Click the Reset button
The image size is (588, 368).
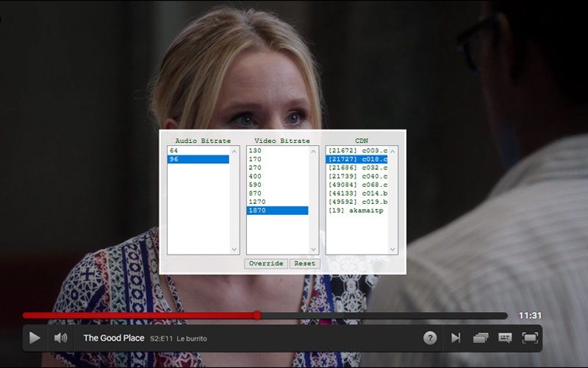(x=304, y=263)
